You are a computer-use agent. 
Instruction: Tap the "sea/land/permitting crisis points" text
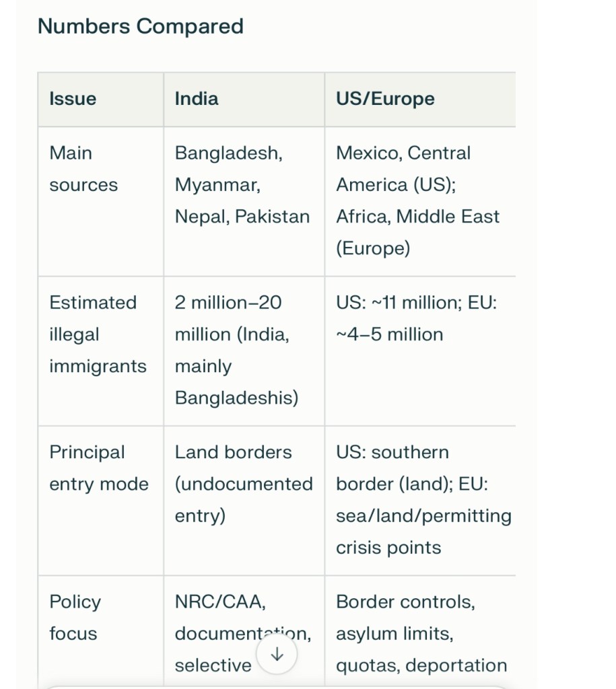point(423,532)
